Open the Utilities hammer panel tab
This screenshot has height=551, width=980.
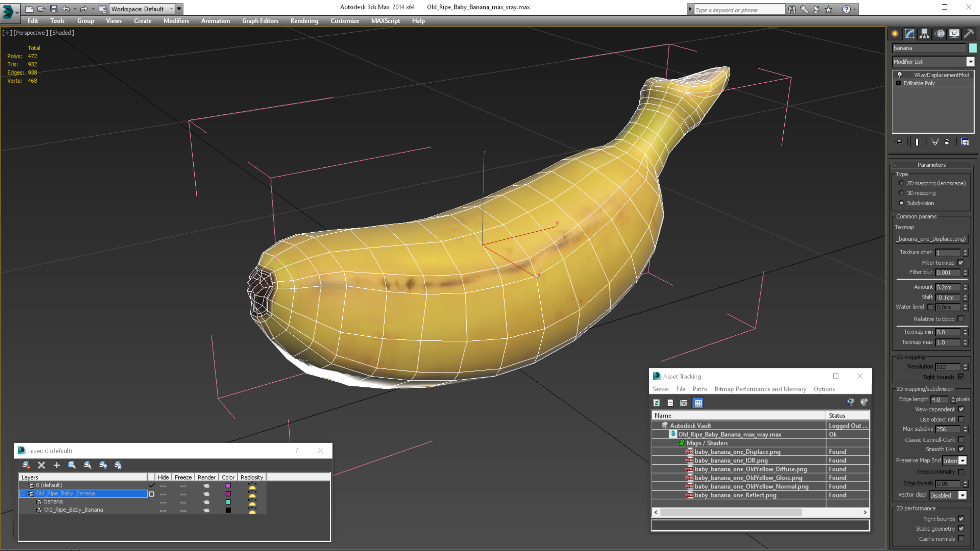(969, 34)
